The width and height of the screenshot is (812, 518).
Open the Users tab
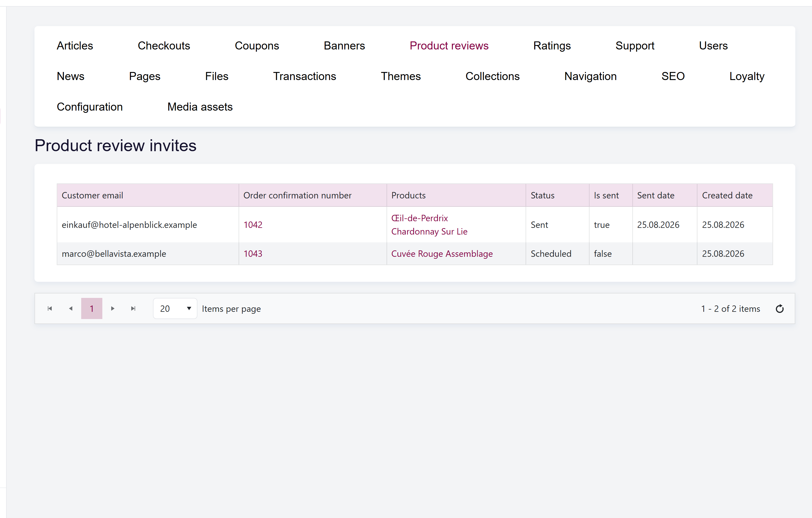coord(713,46)
